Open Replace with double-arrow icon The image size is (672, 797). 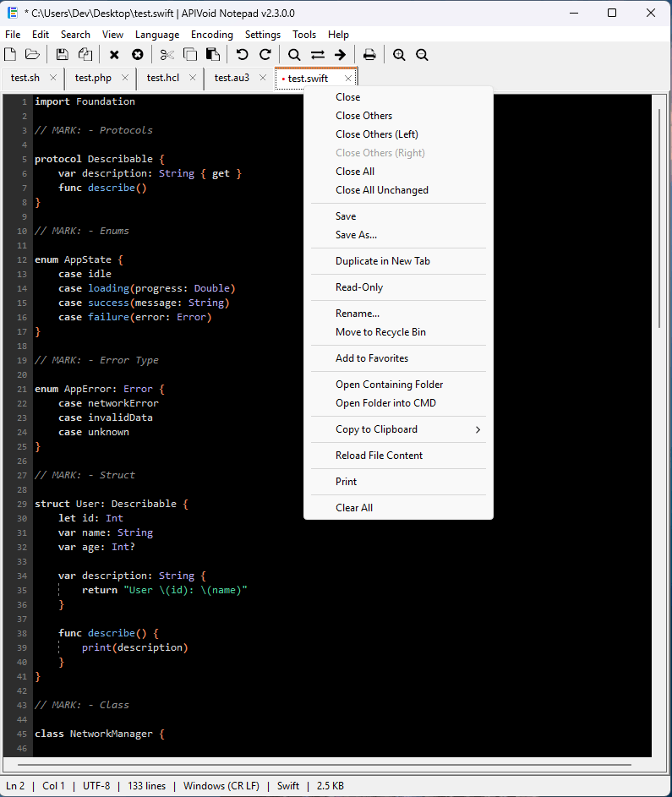point(318,54)
